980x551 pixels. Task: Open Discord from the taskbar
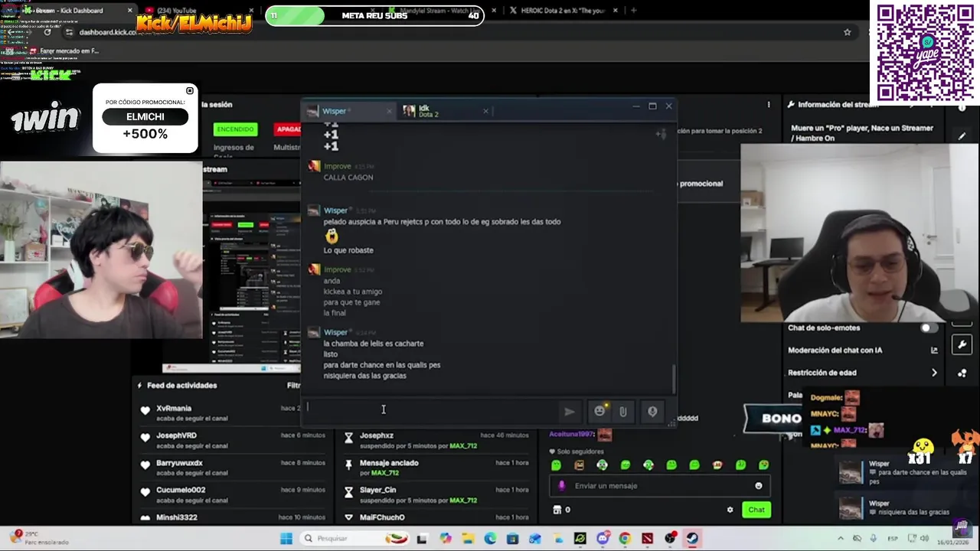(x=603, y=539)
